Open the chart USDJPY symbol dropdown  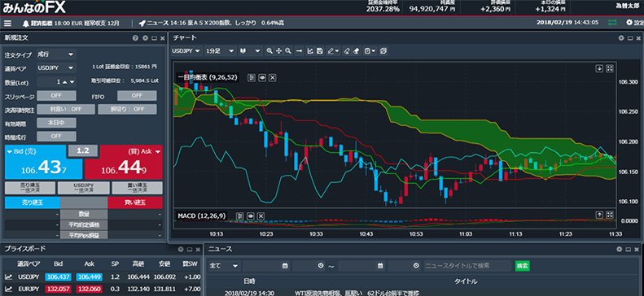coord(186,51)
